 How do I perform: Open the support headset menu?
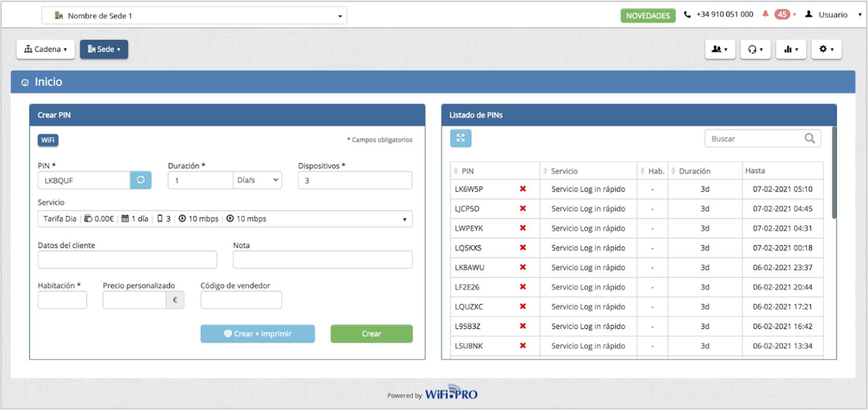point(755,49)
